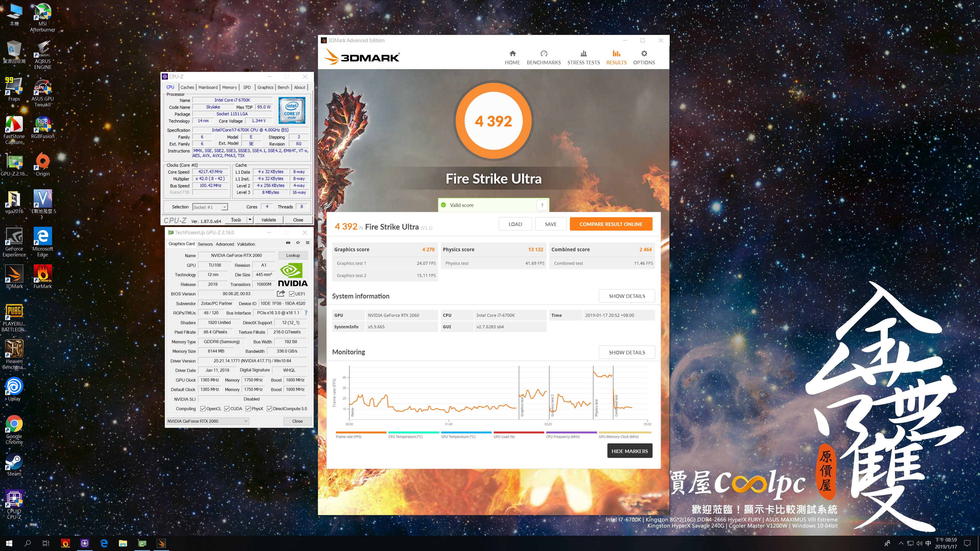
Task: Click HIDE MARKERS button
Action: coord(630,451)
